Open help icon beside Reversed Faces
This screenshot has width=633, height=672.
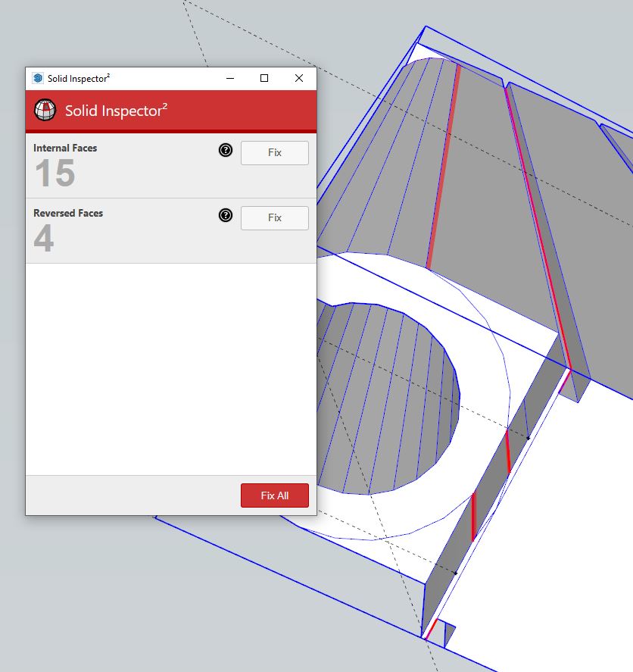tap(226, 215)
